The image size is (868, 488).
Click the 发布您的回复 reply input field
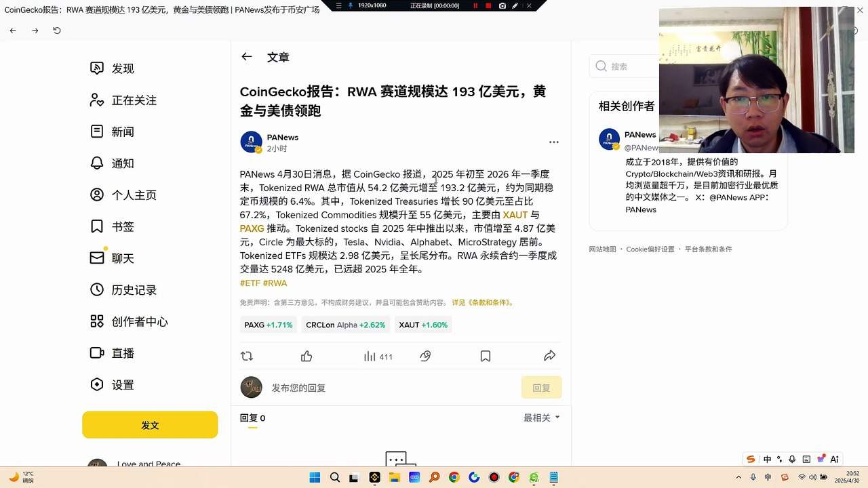[393, 388]
